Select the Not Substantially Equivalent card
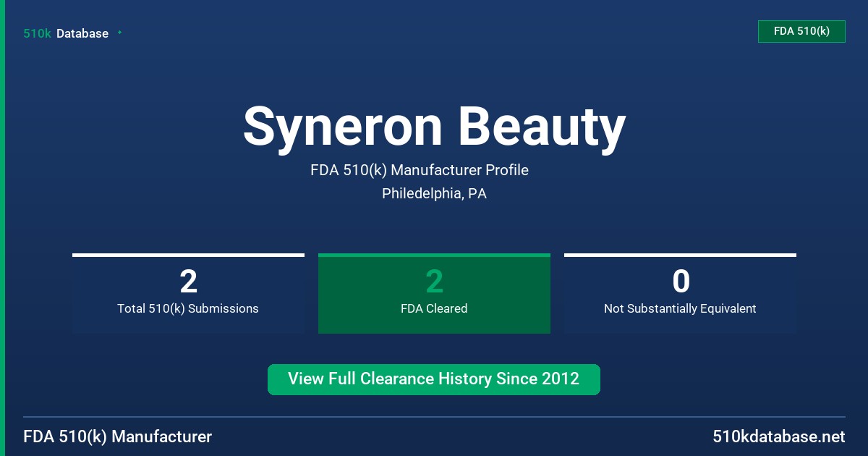Screen dimensions: 868x456 [x=680, y=293]
